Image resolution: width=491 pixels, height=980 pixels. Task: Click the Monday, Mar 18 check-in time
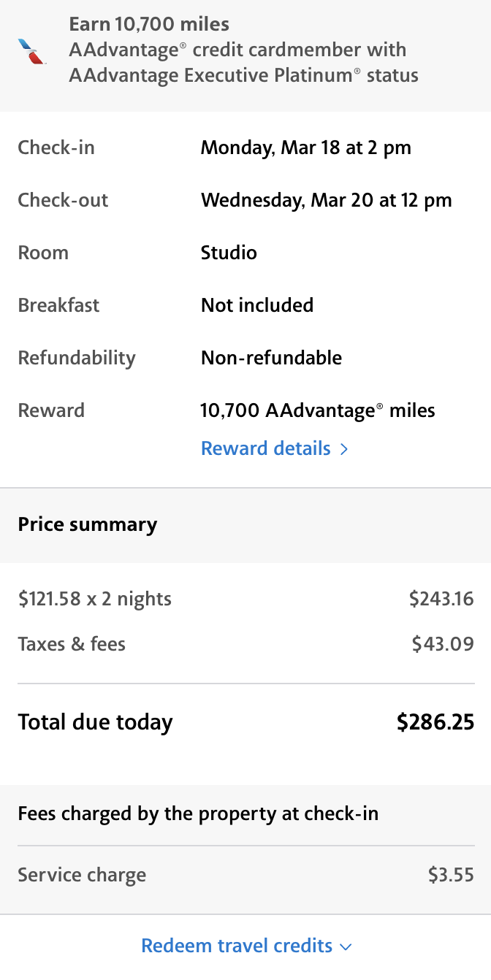pos(305,148)
